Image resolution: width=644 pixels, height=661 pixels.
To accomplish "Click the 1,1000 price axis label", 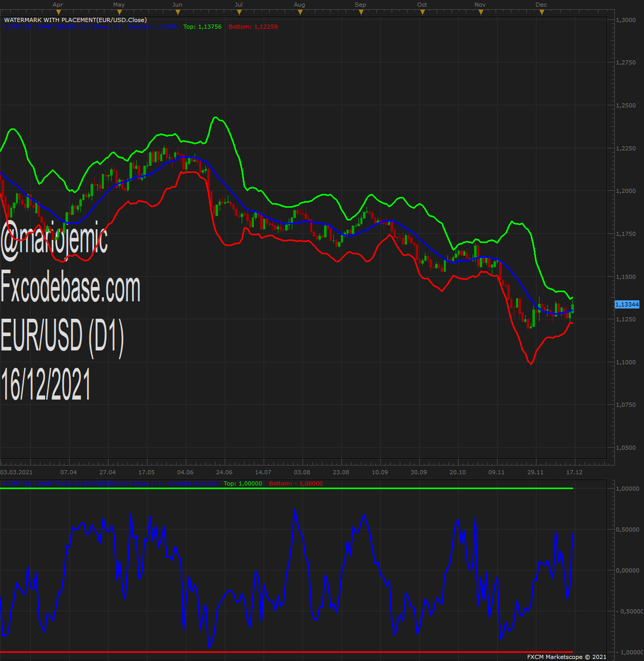I will (x=626, y=362).
